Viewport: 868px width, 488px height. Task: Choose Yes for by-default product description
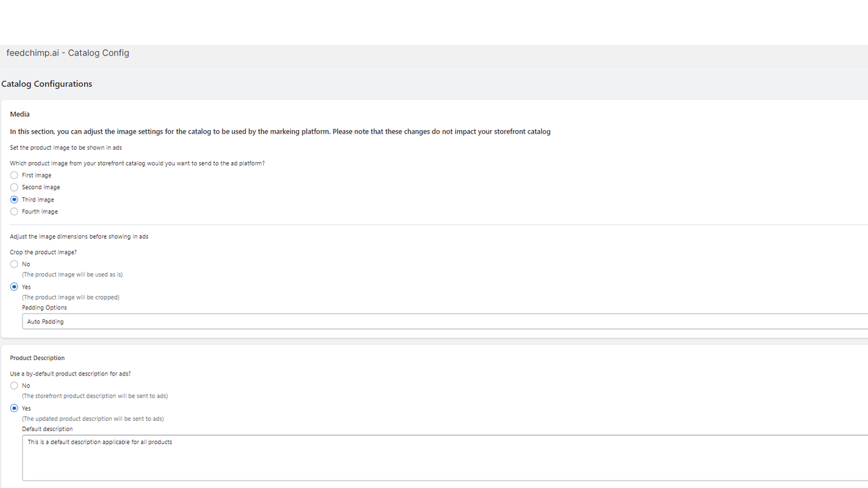pyautogui.click(x=14, y=409)
